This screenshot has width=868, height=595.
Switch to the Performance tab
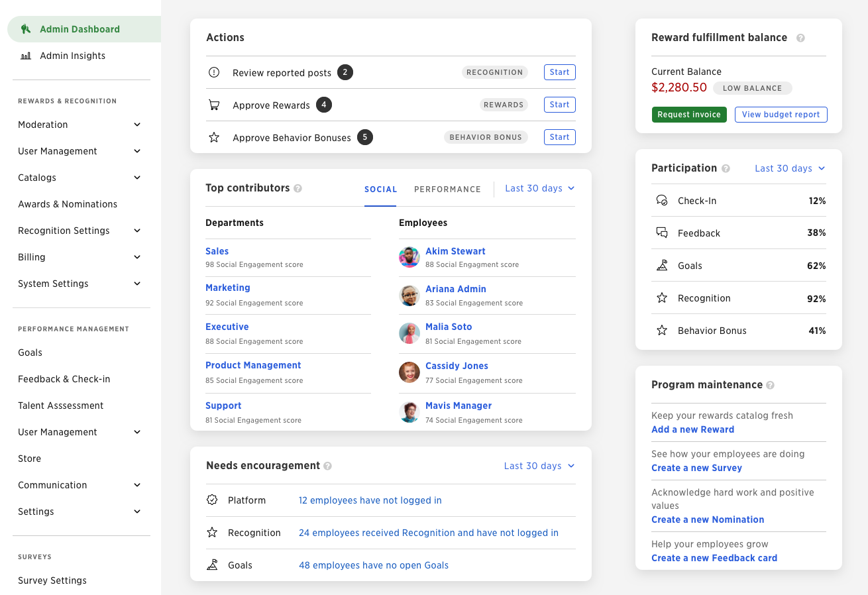click(447, 189)
